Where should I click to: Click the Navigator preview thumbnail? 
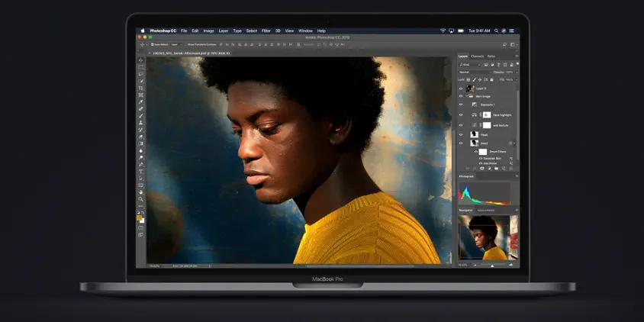pos(488,237)
